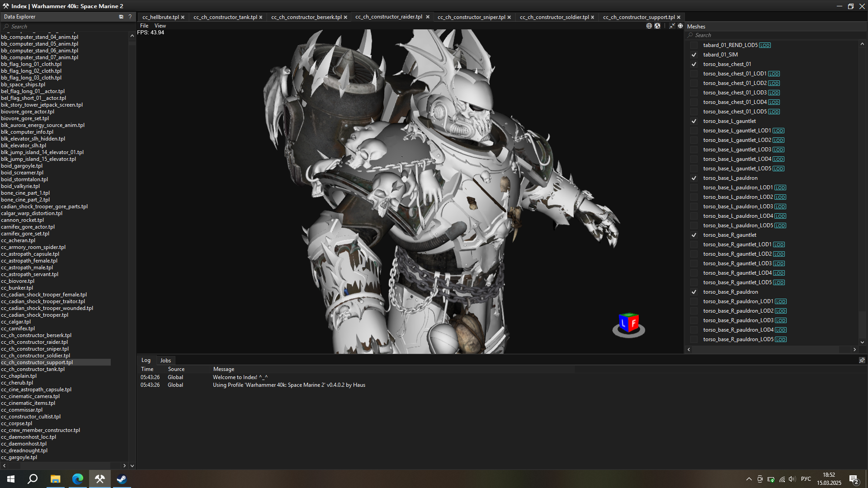Click the crosshair focus icon in viewport toolbar
The height and width of the screenshot is (488, 868).
point(680,26)
